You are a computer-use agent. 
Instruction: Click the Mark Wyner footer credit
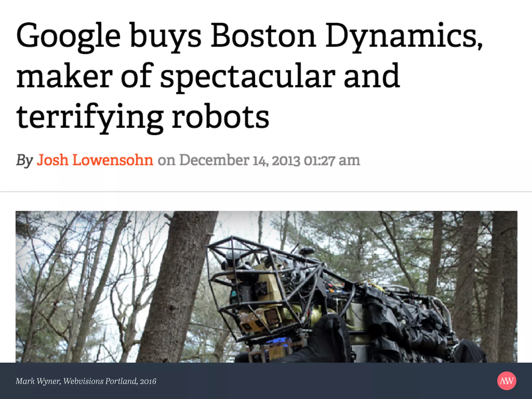(38, 381)
